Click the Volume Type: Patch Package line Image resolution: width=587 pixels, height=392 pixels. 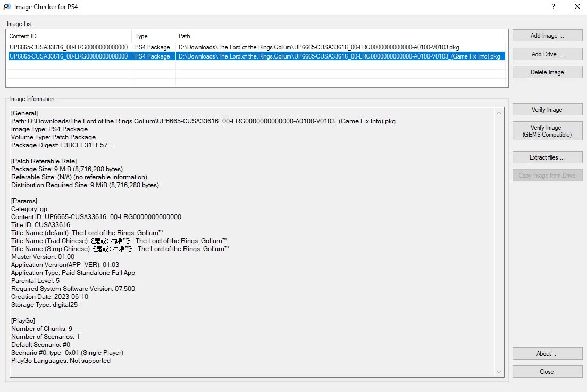(x=53, y=137)
